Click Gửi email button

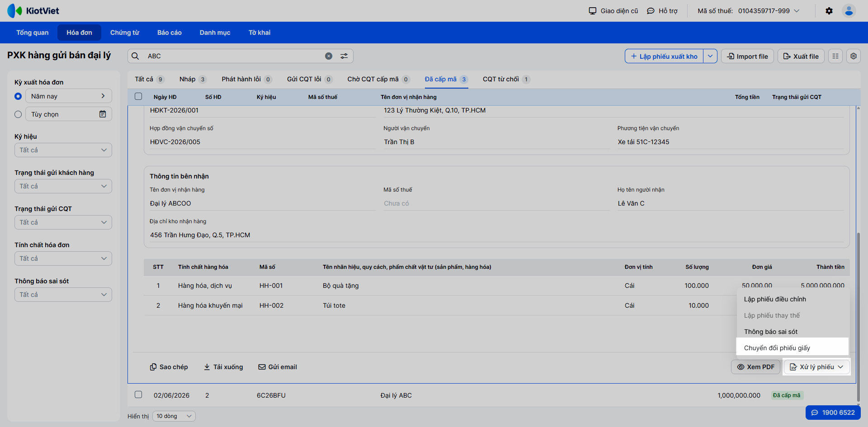point(278,367)
